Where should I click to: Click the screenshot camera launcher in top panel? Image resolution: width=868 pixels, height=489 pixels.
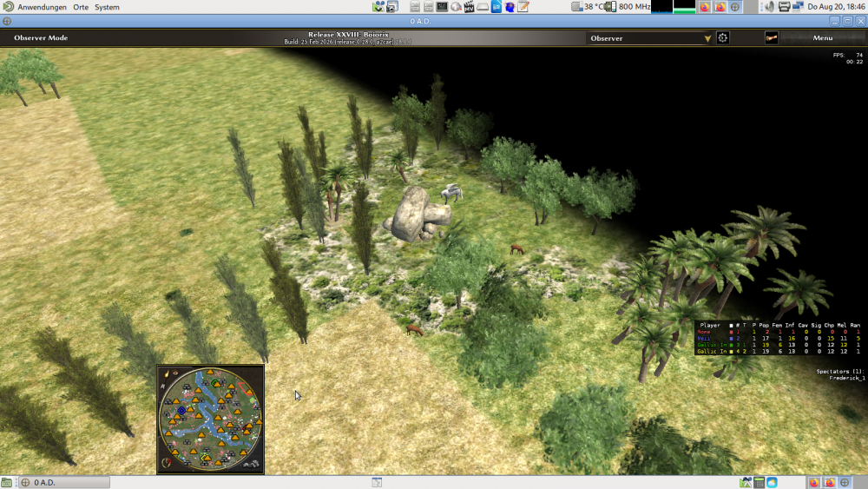pos(392,7)
